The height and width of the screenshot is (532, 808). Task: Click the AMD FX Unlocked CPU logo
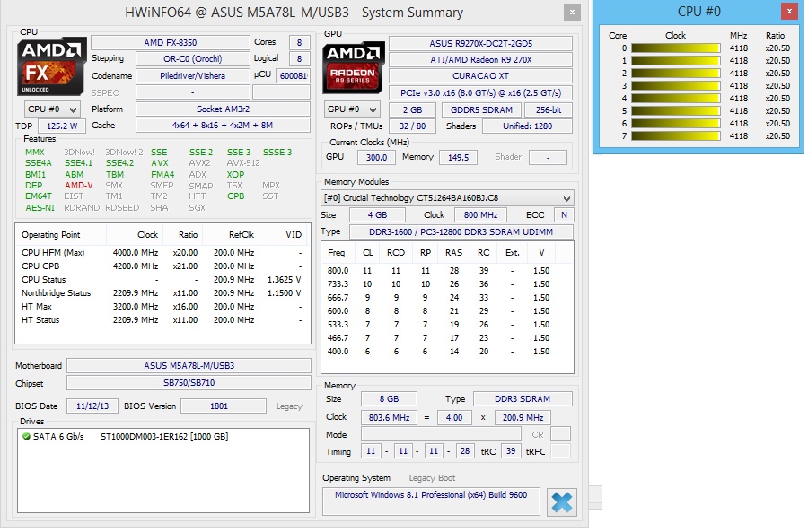(51, 65)
